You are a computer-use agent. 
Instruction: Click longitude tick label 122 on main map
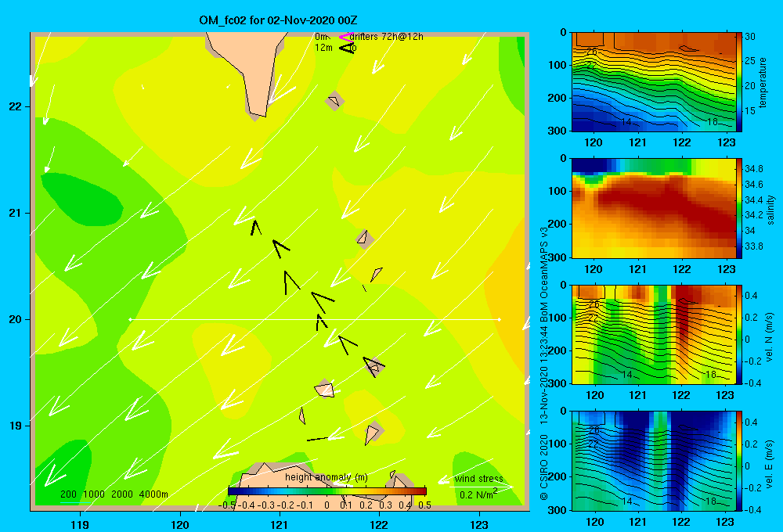pos(379,524)
